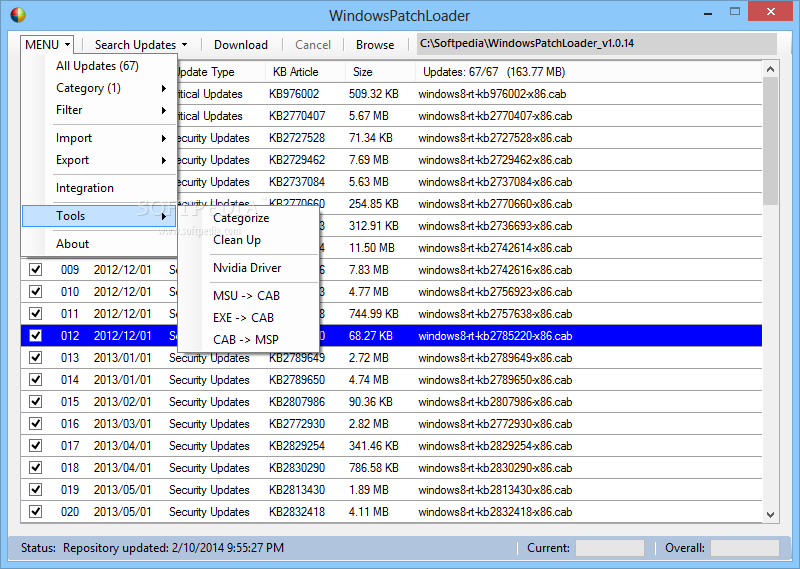Uncheck the checkbox for update 010
Screen dimensions: 800x569
(35, 291)
